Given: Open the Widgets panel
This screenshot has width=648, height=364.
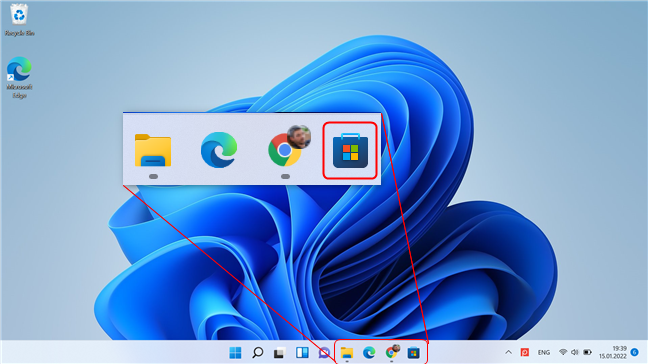Looking at the screenshot, I should pos(302,352).
